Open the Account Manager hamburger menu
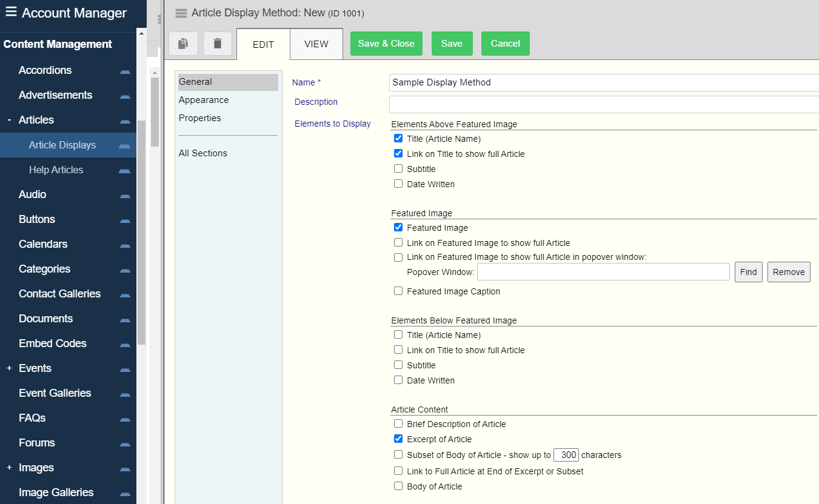The width and height of the screenshot is (819, 504). (x=11, y=12)
